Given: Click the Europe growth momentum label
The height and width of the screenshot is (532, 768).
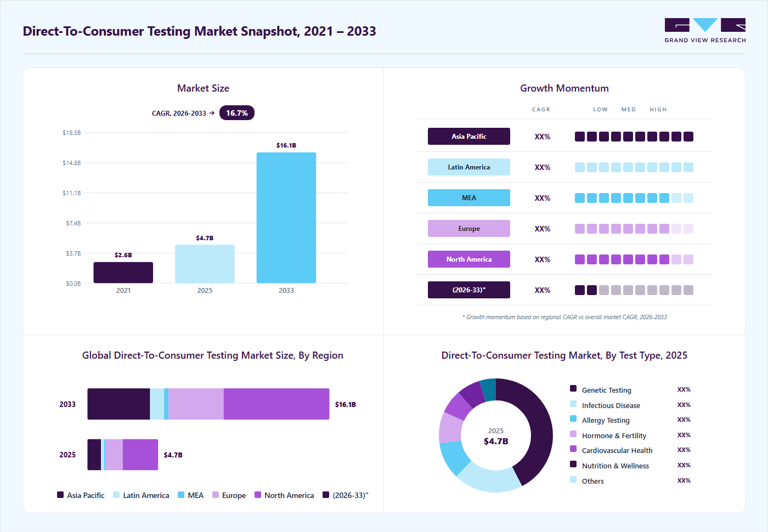Looking at the screenshot, I should 469,229.
